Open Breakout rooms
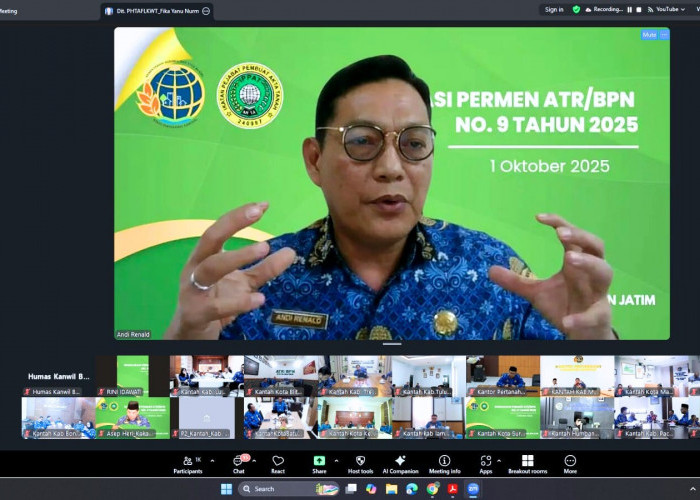This screenshot has width=700, height=500. pos(527,463)
